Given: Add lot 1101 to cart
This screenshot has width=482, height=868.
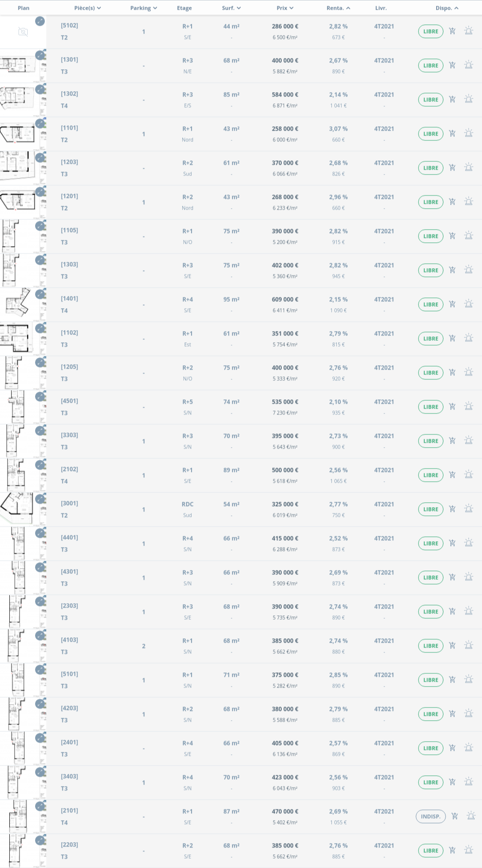Looking at the screenshot, I should click(x=452, y=134).
